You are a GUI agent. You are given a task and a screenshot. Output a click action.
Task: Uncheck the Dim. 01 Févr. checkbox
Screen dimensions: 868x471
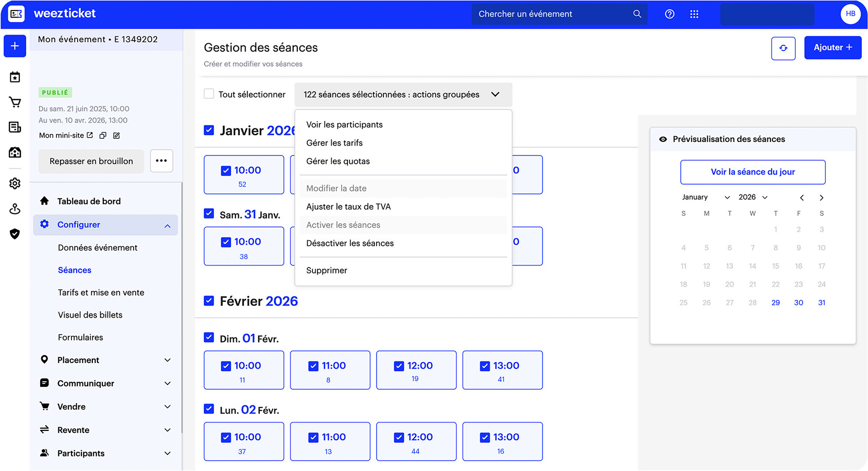tap(209, 337)
